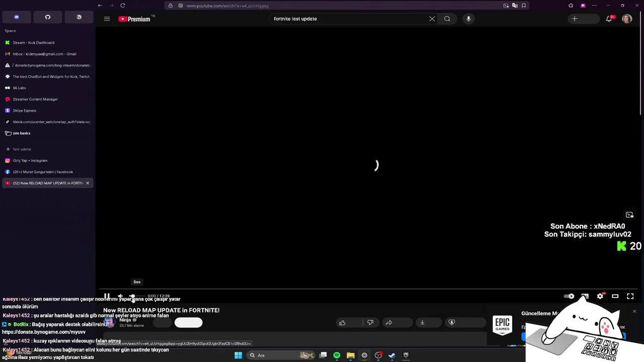Enter fullscreen video mode
The height and width of the screenshot is (362, 644).
[630, 296]
